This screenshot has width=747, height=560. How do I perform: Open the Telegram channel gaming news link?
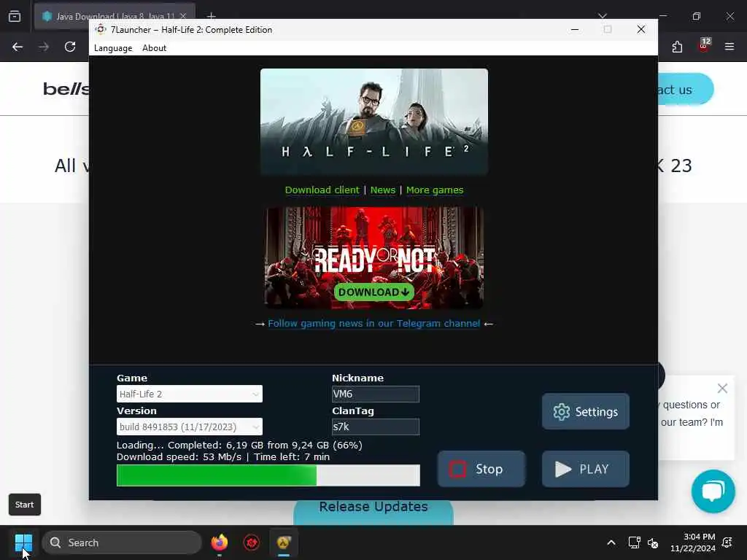coord(374,323)
